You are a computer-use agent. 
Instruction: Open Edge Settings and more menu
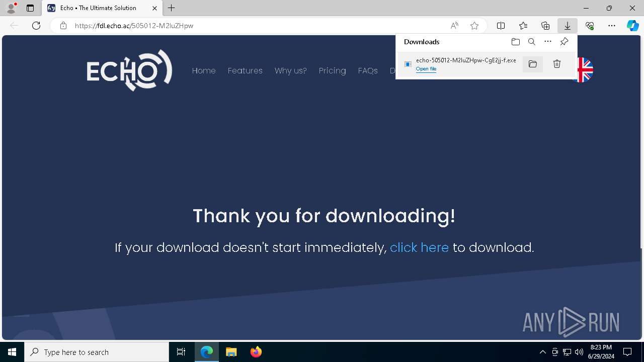pos(612,26)
